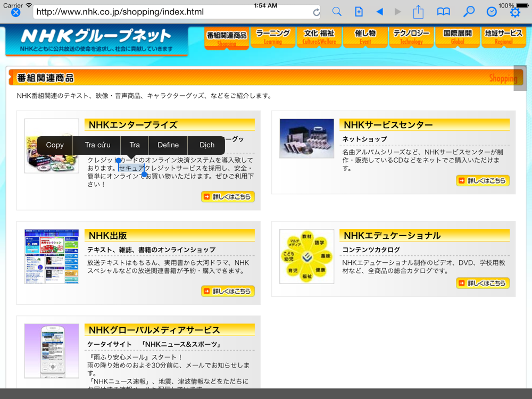
Task: Select Define in the selection popup
Action: click(168, 145)
